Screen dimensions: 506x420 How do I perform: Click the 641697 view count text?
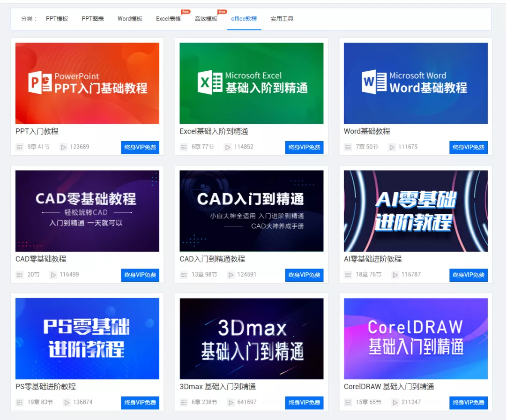(x=247, y=402)
